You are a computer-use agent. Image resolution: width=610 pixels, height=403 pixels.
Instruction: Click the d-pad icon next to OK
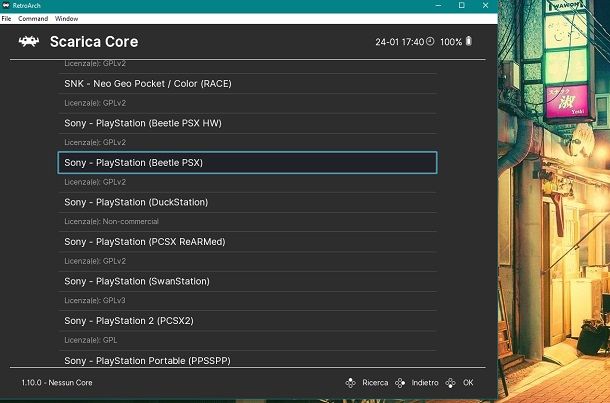click(450, 383)
